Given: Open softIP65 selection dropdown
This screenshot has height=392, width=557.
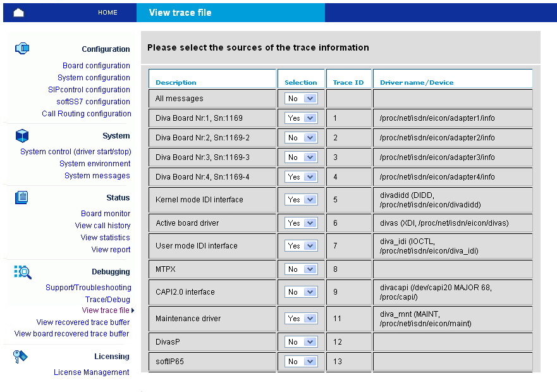Looking at the screenshot, I should (x=301, y=362).
